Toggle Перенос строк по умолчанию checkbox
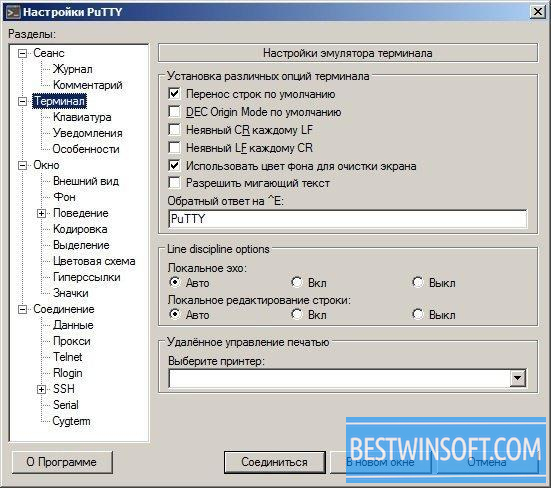Viewport: 551px width, 488px height. click(174, 93)
